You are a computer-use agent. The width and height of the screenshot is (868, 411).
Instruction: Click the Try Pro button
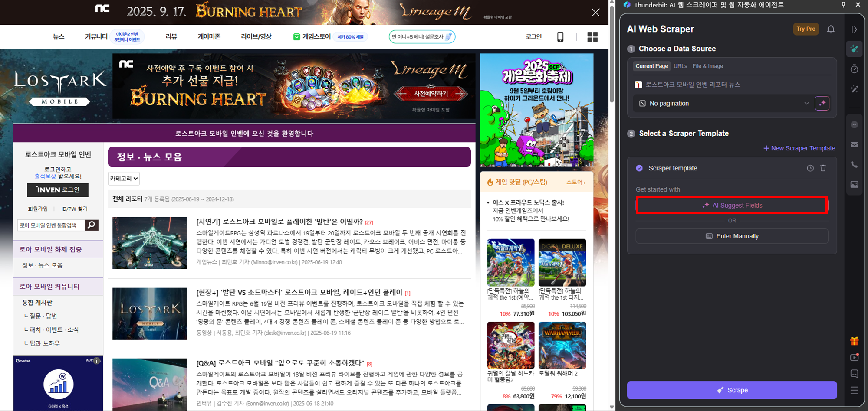pyautogui.click(x=806, y=29)
